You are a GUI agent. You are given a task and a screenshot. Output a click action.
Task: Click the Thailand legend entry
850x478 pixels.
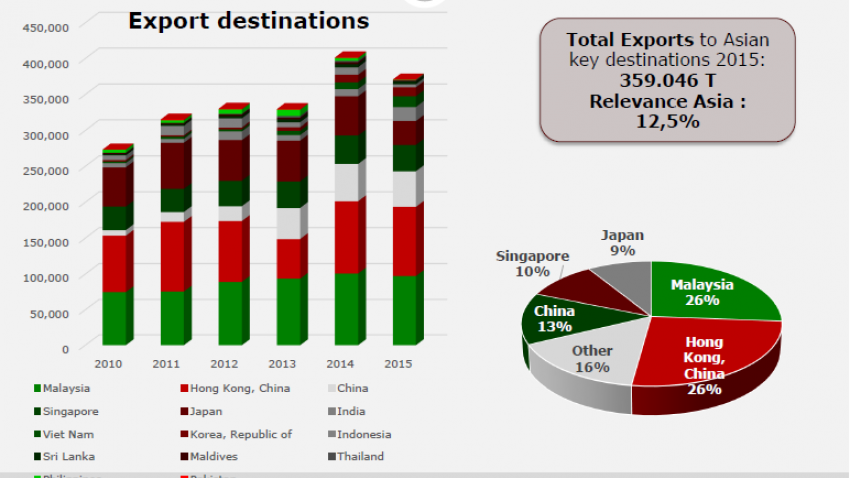362,457
